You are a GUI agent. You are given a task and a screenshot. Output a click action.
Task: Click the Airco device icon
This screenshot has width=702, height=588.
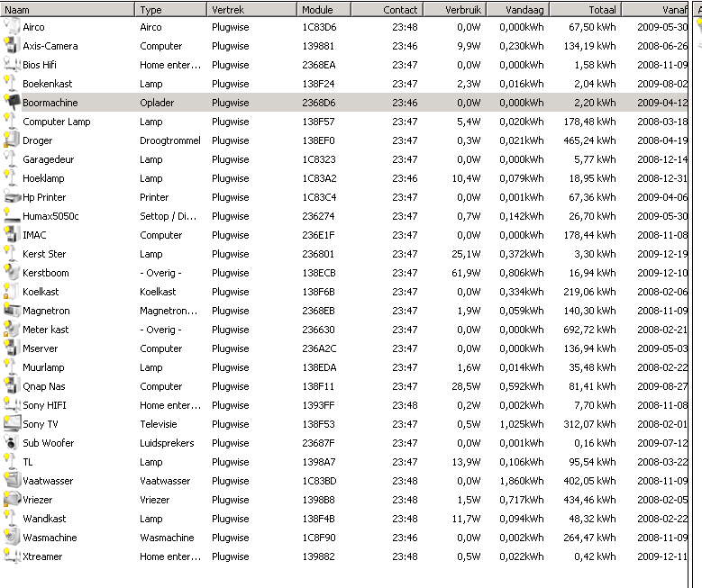point(11,27)
